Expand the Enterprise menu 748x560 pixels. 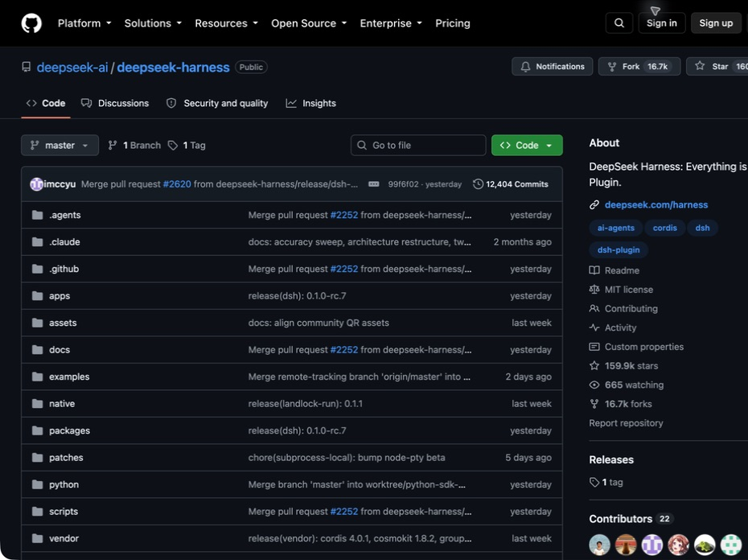pos(391,23)
